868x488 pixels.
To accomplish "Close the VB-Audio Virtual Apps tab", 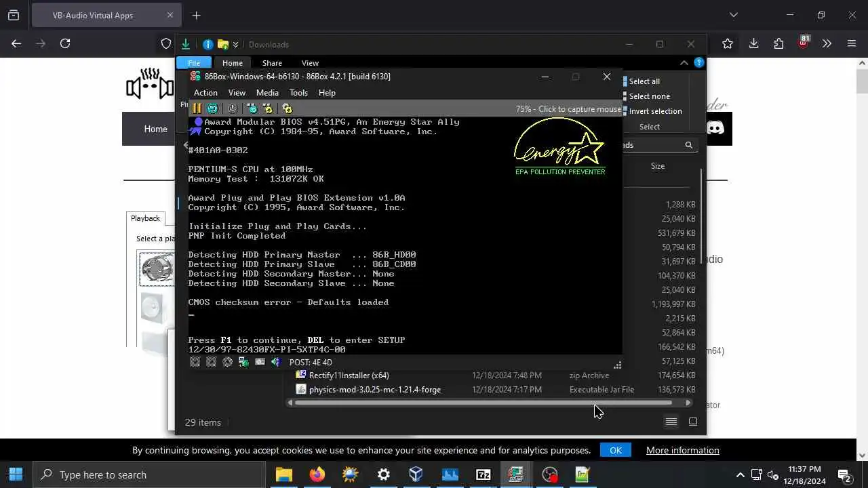I will [170, 15].
